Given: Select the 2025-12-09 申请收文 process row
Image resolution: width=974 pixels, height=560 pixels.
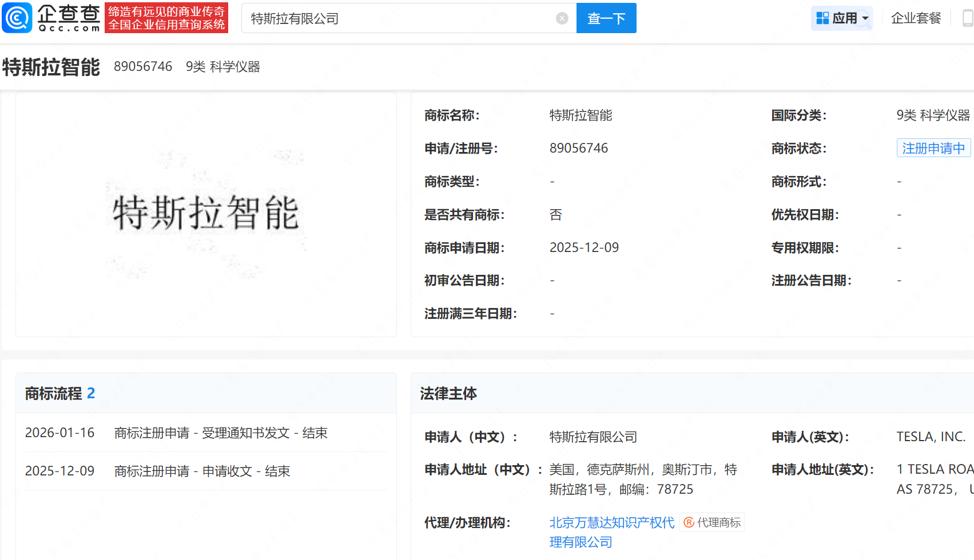Looking at the screenshot, I should click(x=205, y=471).
